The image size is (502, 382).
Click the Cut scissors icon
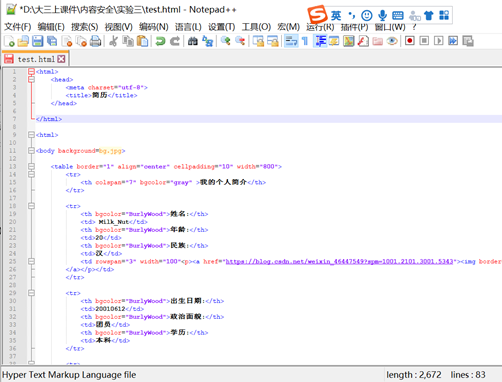point(113,41)
